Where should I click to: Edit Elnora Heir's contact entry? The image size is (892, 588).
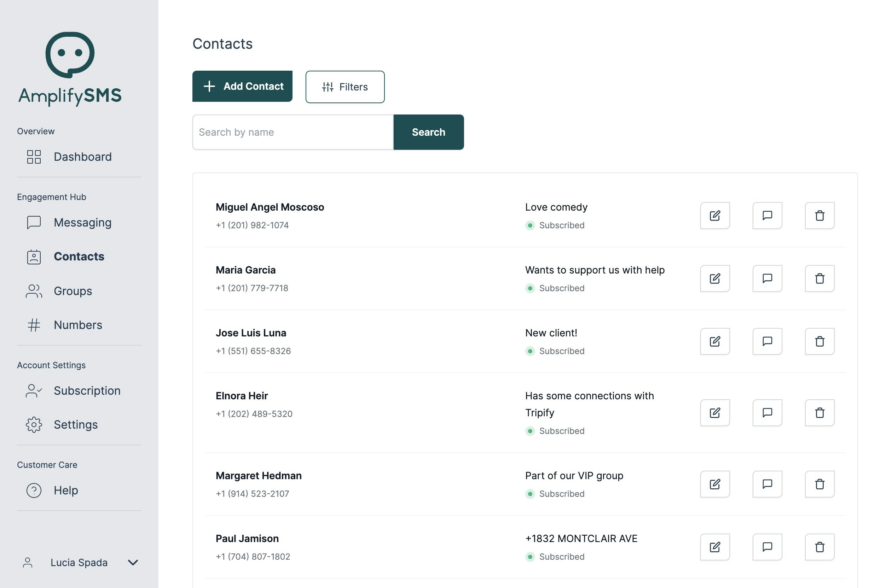(x=714, y=412)
